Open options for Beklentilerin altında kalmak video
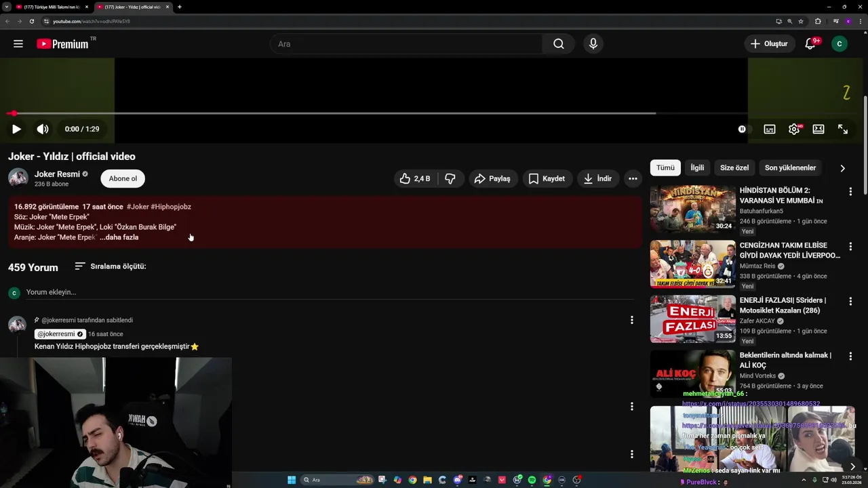This screenshot has height=488, width=868. pyautogui.click(x=850, y=357)
